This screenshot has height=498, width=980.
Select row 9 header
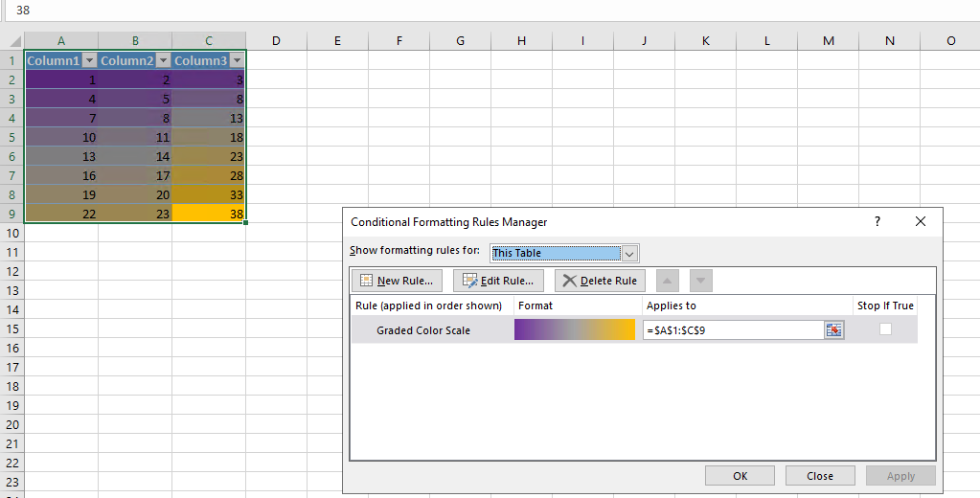point(11,214)
